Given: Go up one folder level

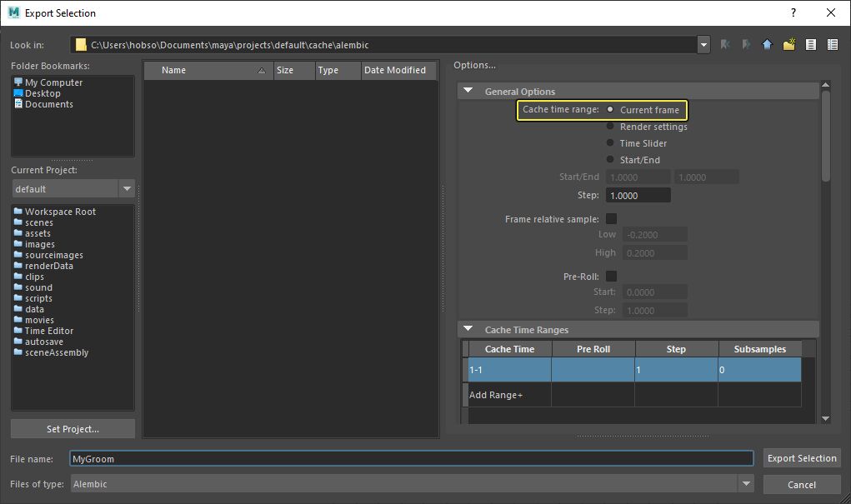Looking at the screenshot, I should 766,44.
